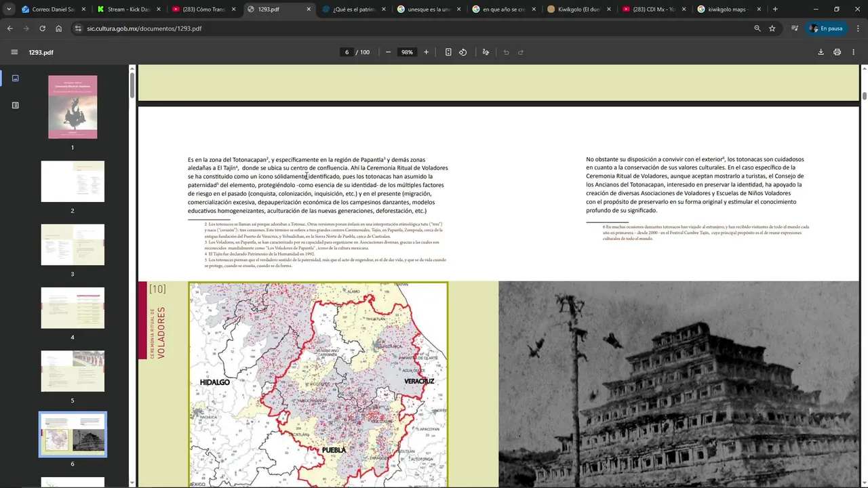Viewport: 868px width, 488px height.
Task: Open page 4 thumbnail
Action: coord(73,308)
